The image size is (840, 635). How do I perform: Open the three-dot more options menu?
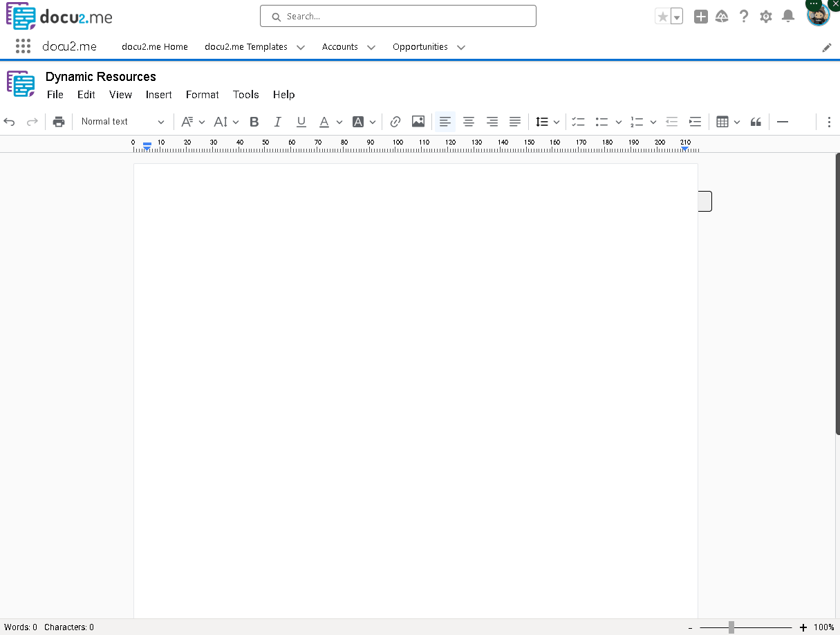(x=829, y=122)
